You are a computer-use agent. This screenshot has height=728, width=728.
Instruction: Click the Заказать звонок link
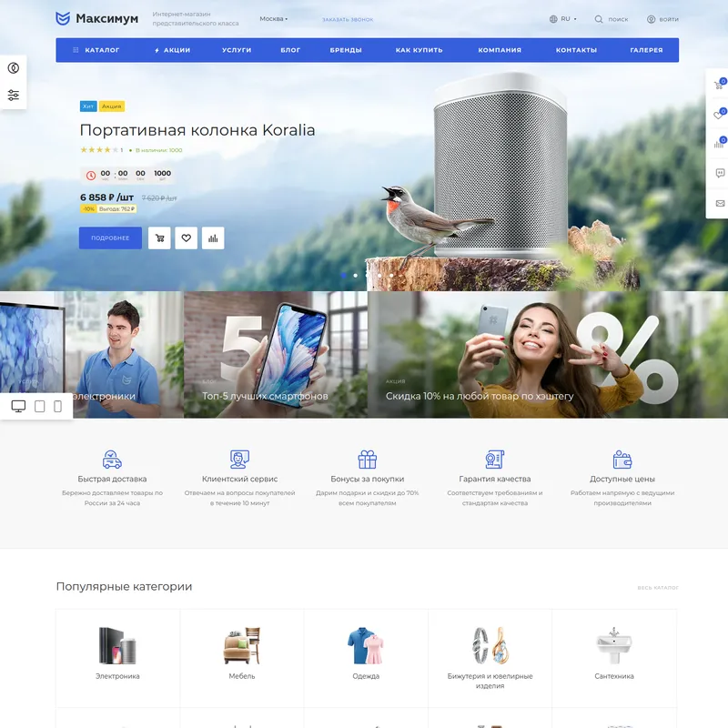(348, 19)
